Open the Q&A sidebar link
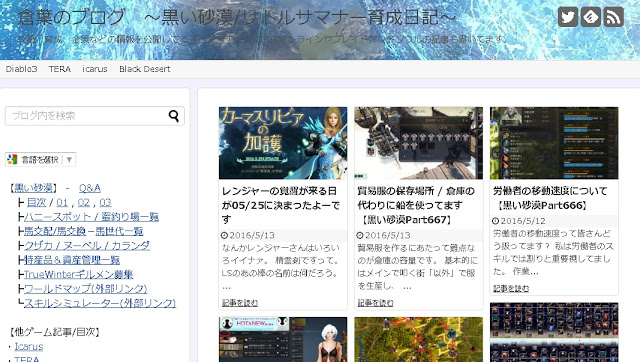The width and height of the screenshot is (640, 362). point(90,188)
